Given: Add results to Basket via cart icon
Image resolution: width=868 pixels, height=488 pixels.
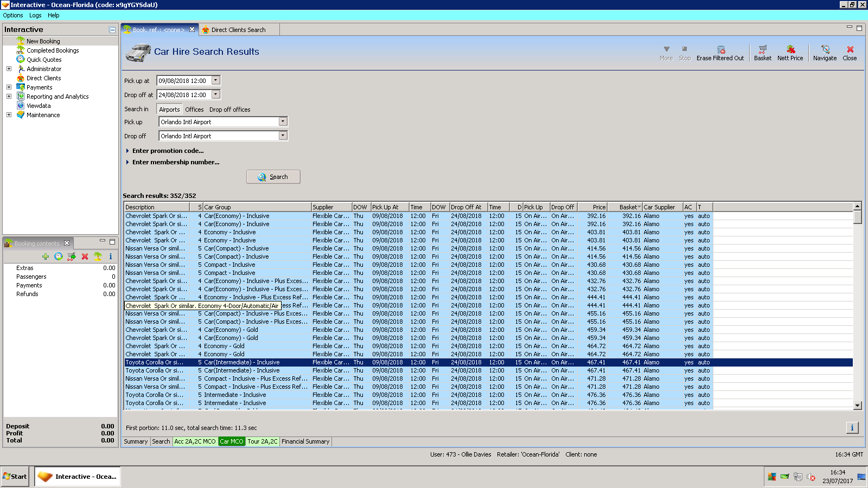Looking at the screenshot, I should point(762,50).
